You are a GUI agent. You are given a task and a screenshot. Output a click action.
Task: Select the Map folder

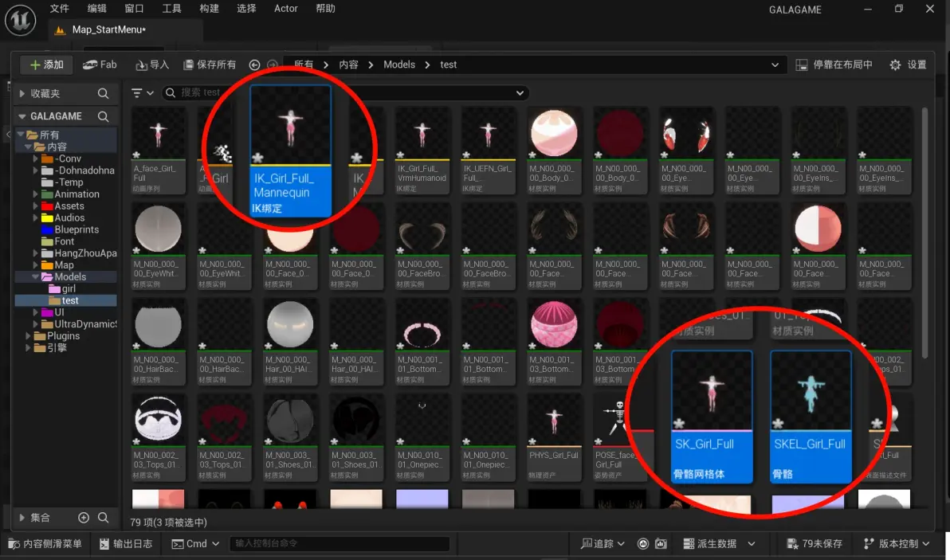click(57, 265)
